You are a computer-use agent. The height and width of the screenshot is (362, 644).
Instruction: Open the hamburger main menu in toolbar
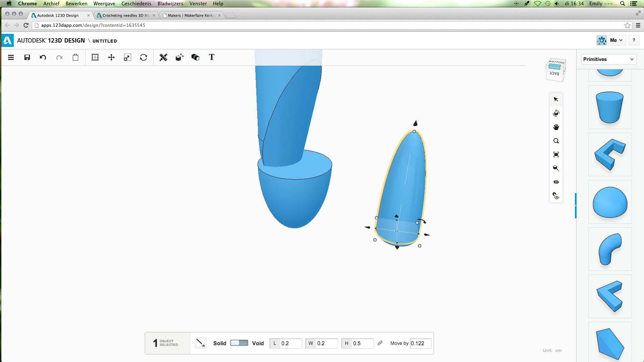tap(11, 57)
